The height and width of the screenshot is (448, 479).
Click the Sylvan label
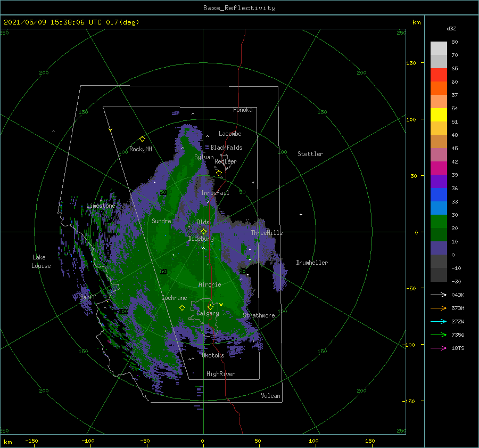204,157
